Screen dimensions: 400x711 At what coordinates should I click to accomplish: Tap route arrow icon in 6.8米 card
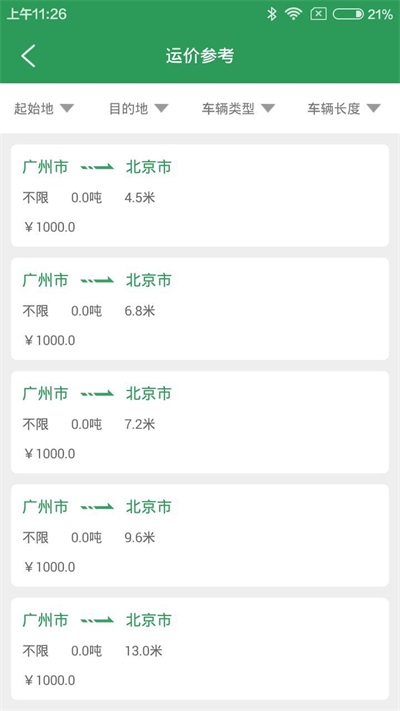[x=97, y=281]
